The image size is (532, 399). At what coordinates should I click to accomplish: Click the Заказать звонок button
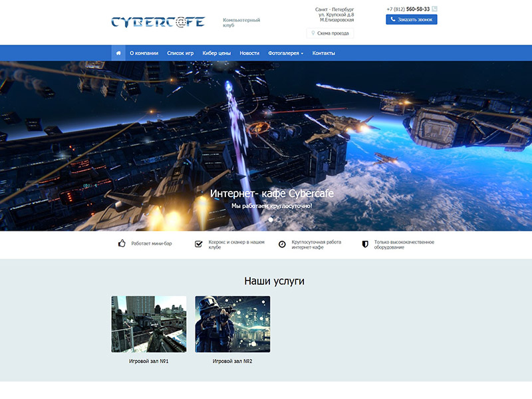[412, 20]
